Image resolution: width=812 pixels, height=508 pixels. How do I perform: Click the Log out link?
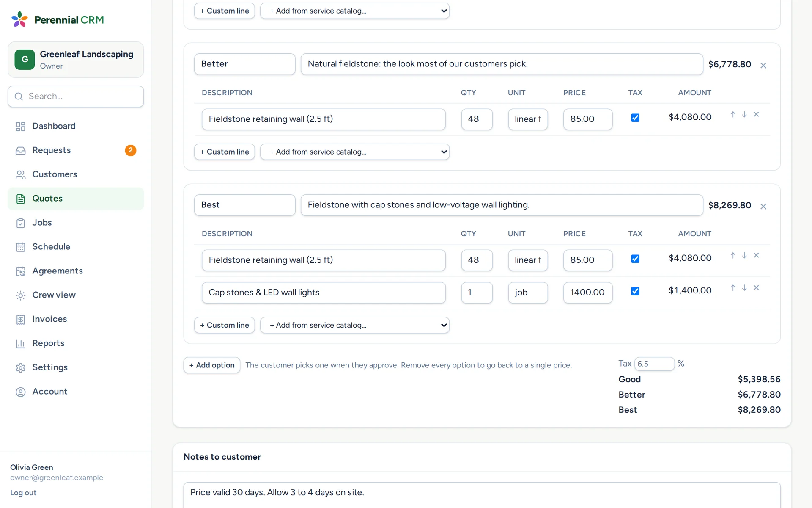coord(23,493)
